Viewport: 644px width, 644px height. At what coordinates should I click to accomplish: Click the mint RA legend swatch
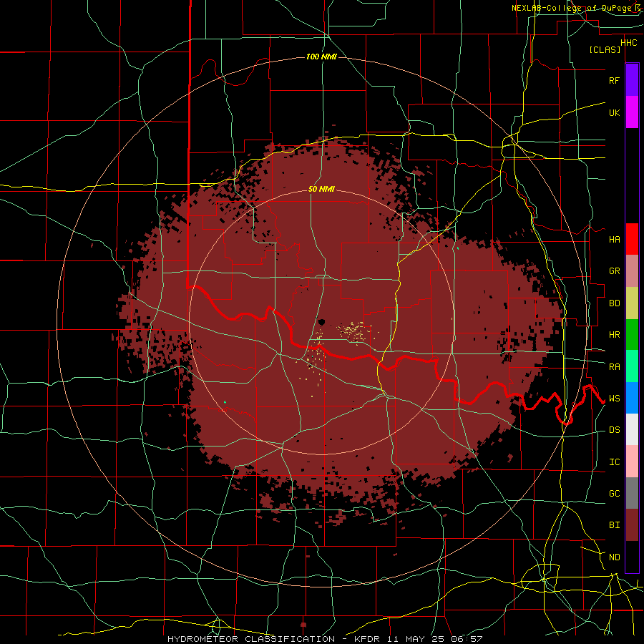point(632,366)
